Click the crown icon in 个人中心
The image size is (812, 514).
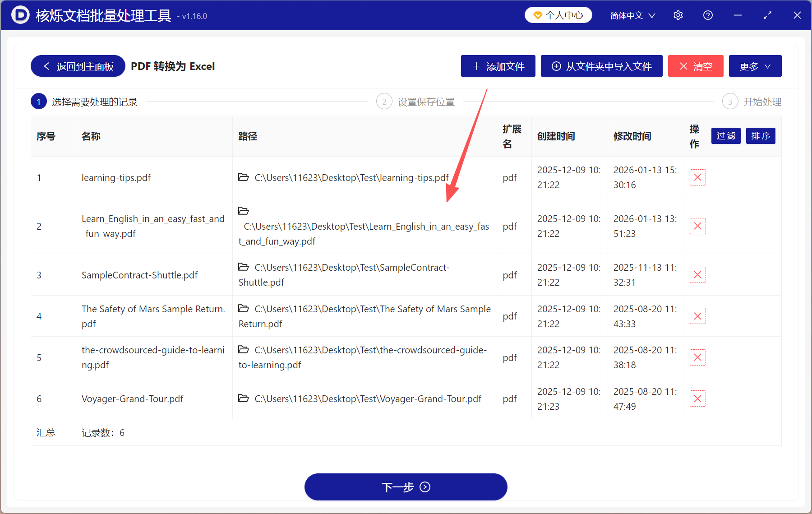tap(537, 14)
